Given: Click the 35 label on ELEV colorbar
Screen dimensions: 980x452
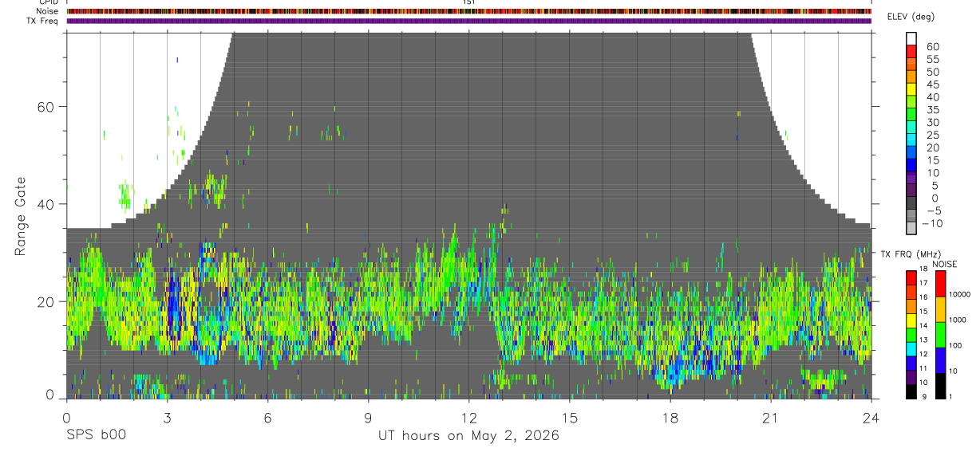Looking at the screenshot, I should click(933, 110).
